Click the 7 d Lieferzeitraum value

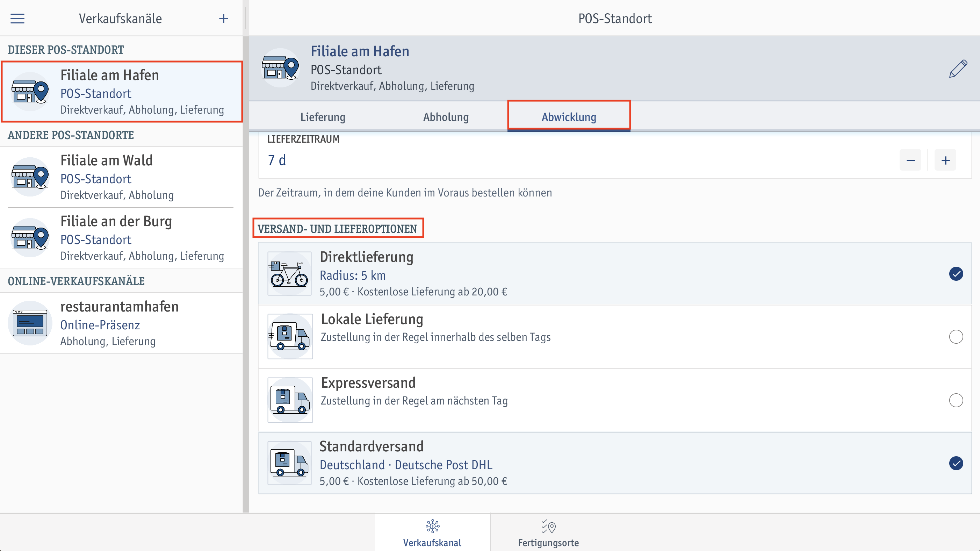tap(277, 160)
